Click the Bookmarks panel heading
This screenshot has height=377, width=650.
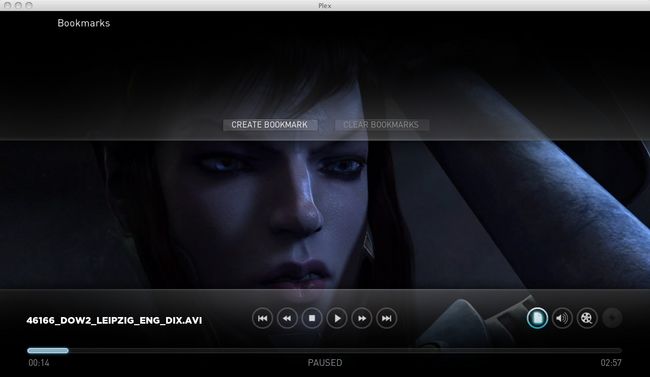[84, 23]
